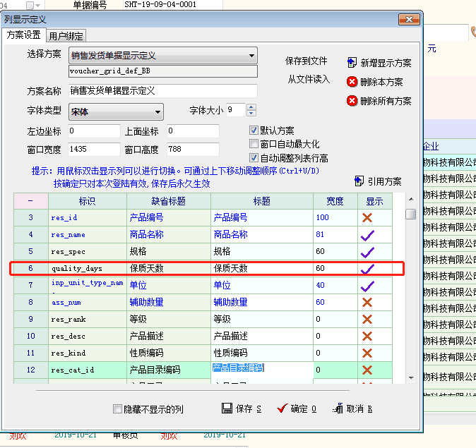The height and width of the screenshot is (448, 476).
Task: Select the 方案设置 tab
Action: pos(23,35)
